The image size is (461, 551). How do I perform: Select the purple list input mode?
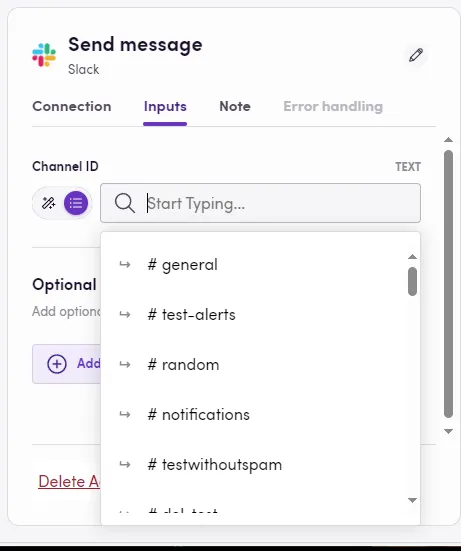[x=76, y=203]
